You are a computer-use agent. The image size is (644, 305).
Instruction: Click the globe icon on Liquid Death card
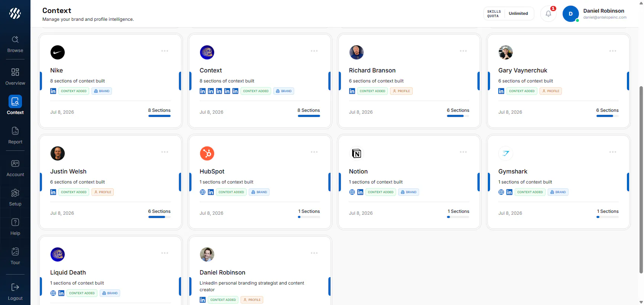pyautogui.click(x=53, y=293)
